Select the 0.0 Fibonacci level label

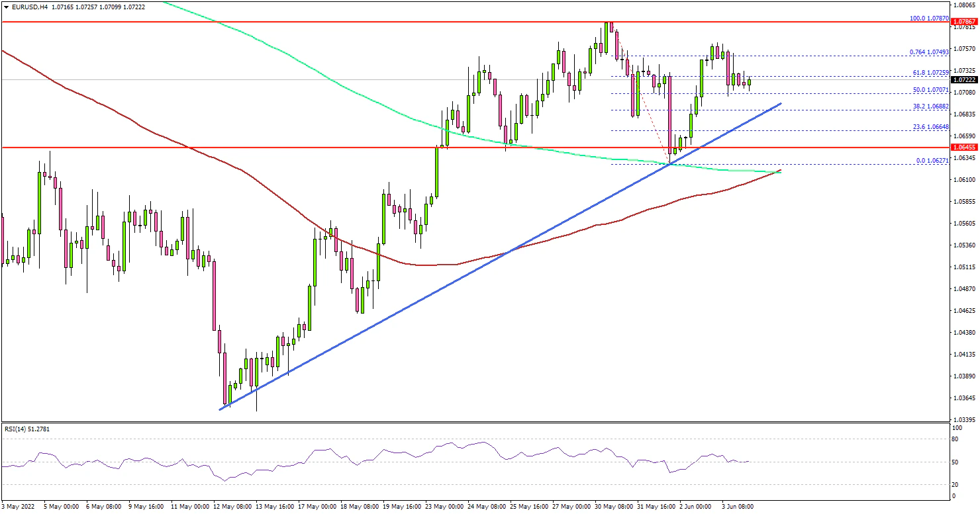(x=929, y=160)
